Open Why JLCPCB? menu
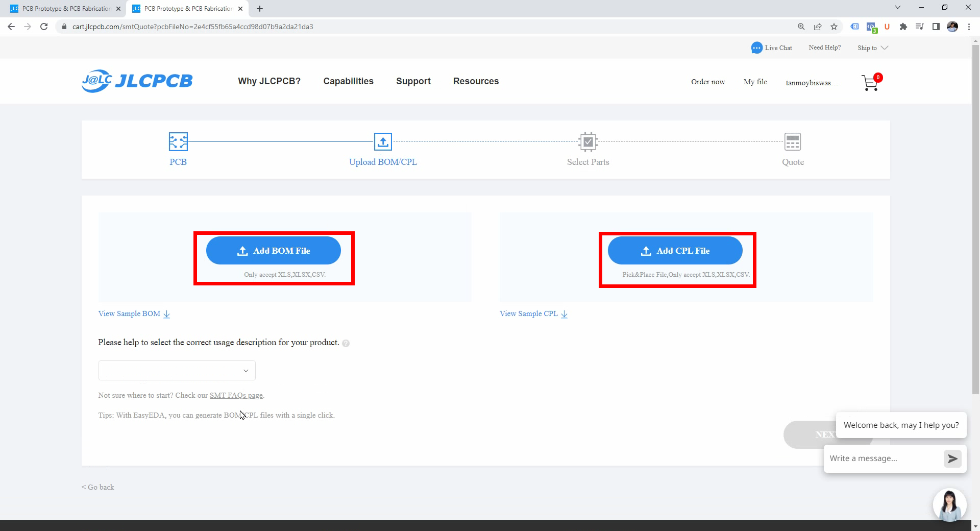This screenshot has height=531, width=980. coord(269,81)
